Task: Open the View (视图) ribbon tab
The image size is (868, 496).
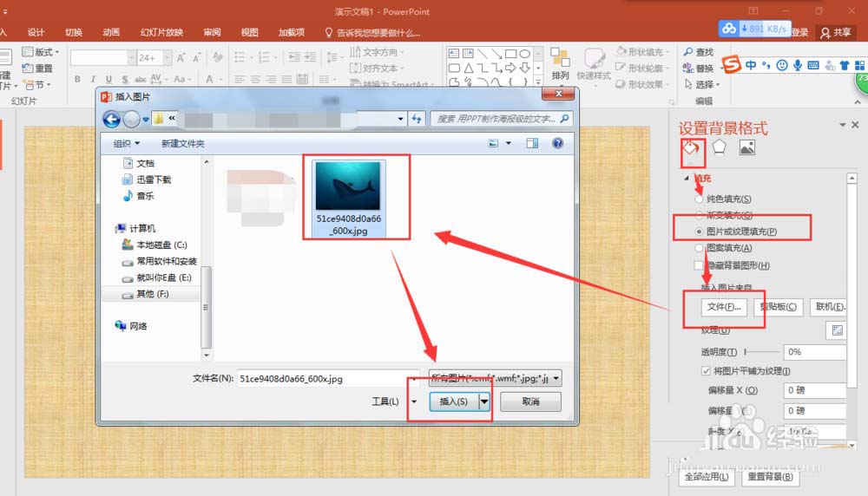Action: coord(250,33)
